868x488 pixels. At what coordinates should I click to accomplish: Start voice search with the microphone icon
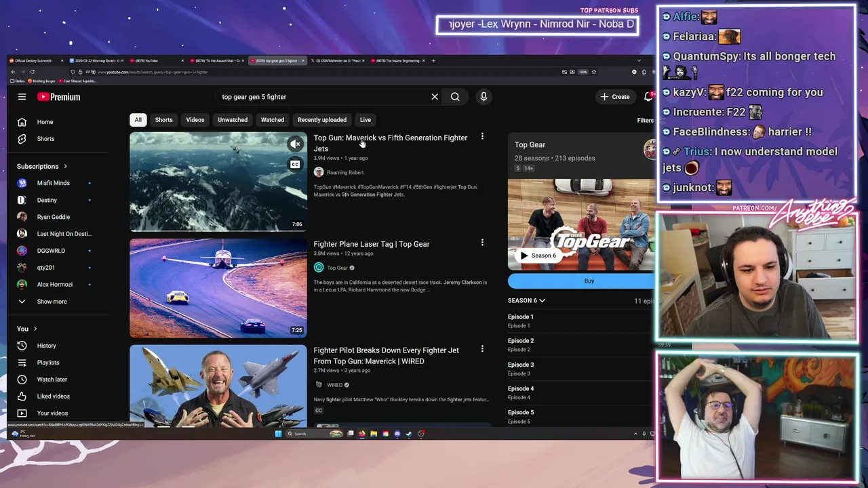click(x=484, y=97)
